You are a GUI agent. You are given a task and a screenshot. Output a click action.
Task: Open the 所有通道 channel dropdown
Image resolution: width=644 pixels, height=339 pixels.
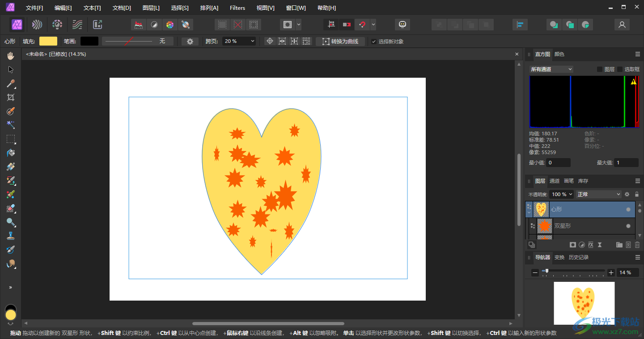pyautogui.click(x=551, y=69)
